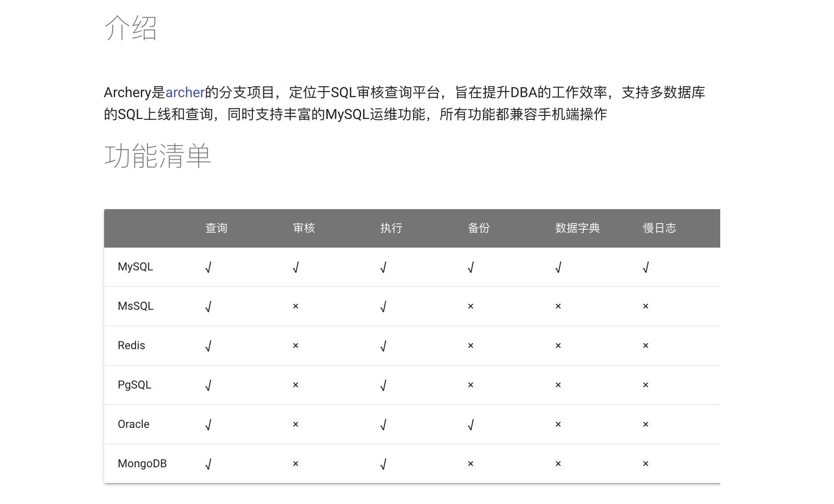Click the checkmark in Oracle 备份 cell
The width and height of the screenshot is (834, 504).
[x=470, y=424]
